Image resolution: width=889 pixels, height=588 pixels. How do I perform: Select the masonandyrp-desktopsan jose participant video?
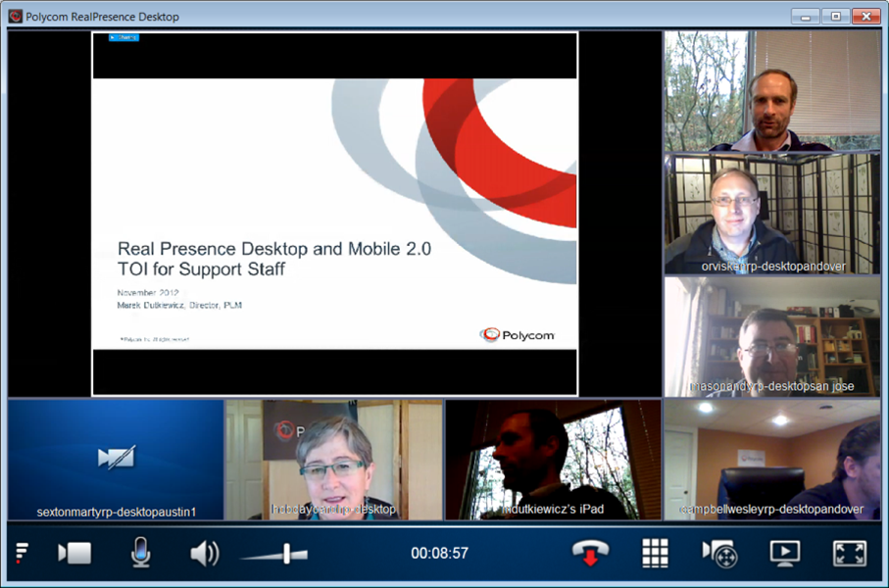pyautogui.click(x=772, y=337)
